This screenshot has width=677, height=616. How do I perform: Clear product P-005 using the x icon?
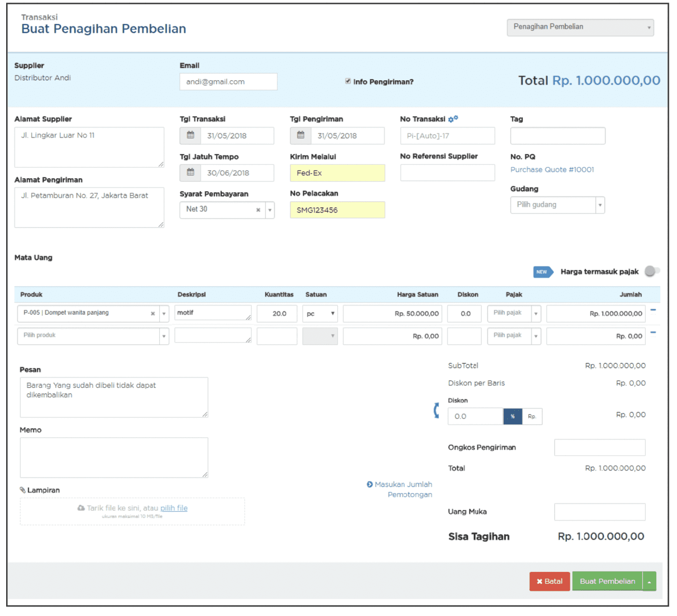coord(154,313)
